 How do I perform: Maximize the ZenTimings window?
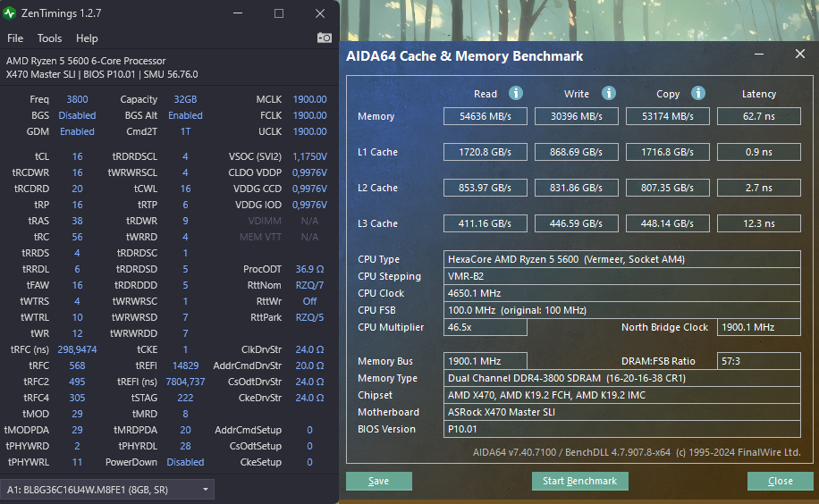click(279, 13)
